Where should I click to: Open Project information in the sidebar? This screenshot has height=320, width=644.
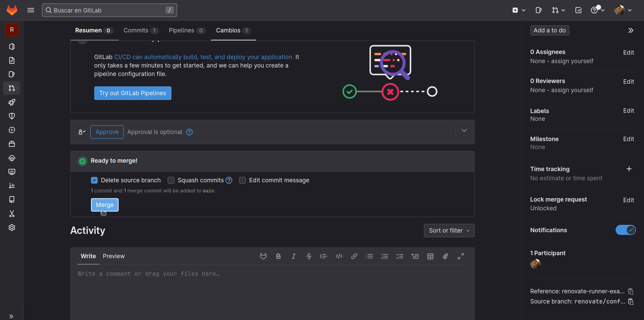[x=12, y=47]
